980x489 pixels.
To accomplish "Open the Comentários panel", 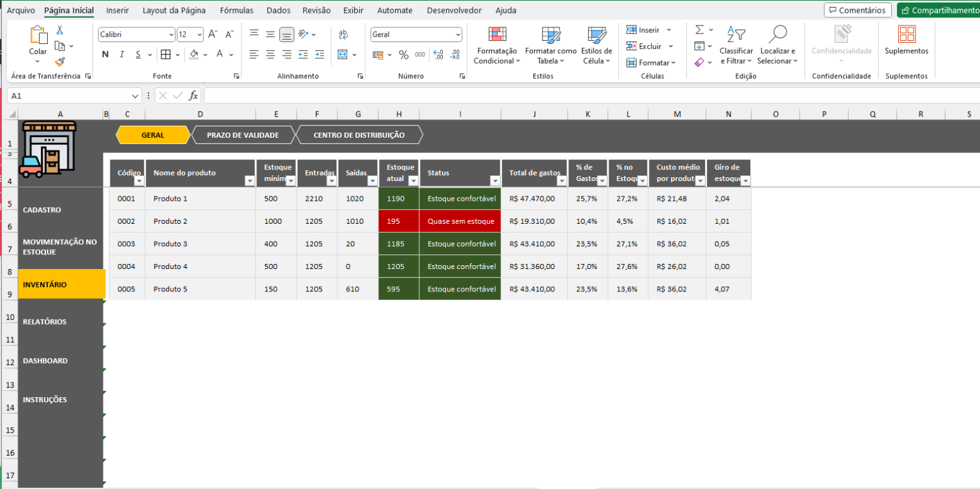I will pyautogui.click(x=857, y=10).
